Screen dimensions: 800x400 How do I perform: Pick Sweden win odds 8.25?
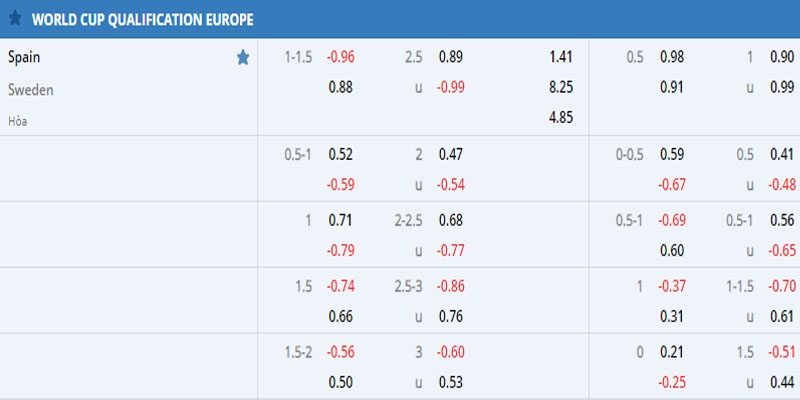560,88
